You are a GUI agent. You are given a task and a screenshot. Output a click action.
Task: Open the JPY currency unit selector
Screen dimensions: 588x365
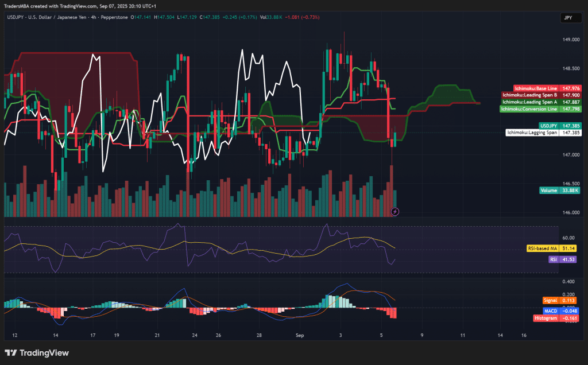pos(570,18)
